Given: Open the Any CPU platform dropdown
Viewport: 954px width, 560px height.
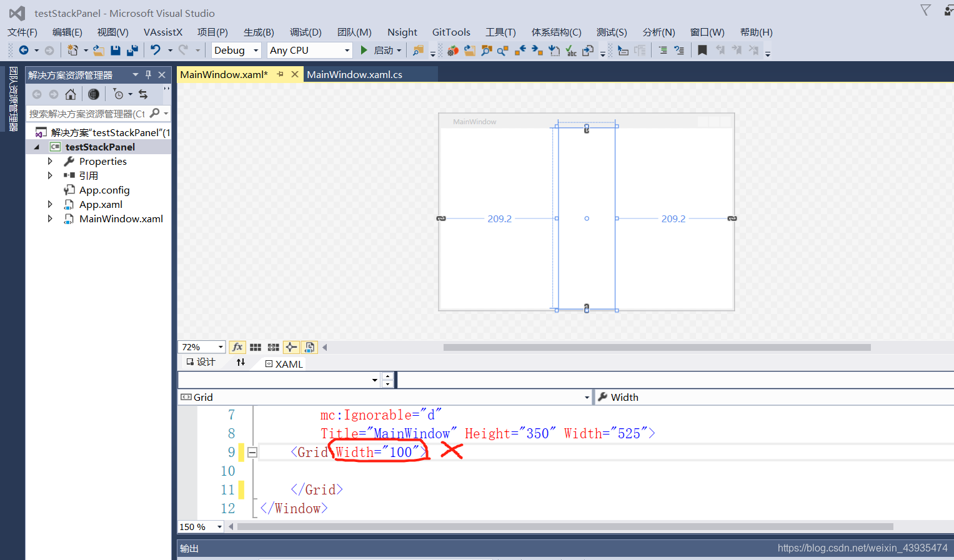Looking at the screenshot, I should coord(310,50).
